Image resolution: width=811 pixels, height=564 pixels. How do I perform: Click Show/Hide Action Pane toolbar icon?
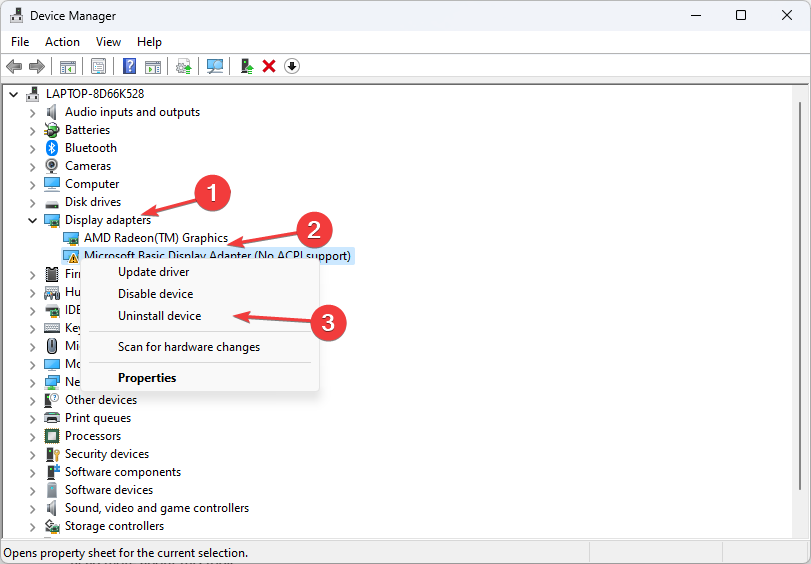[x=153, y=66]
